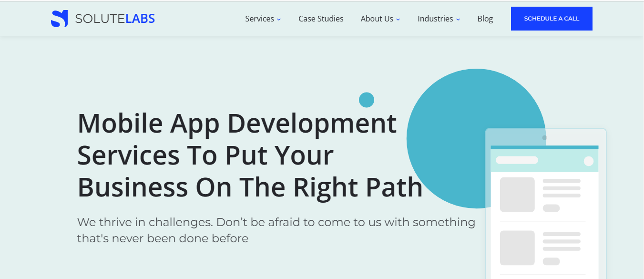Click the tablet camera dot in the illustration
The width and height of the screenshot is (644, 279).
point(544,138)
